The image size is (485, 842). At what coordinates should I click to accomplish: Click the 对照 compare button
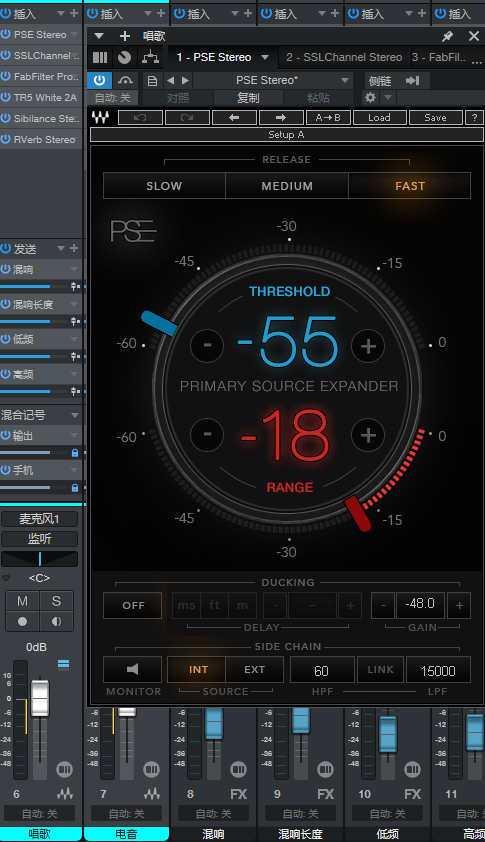point(178,98)
